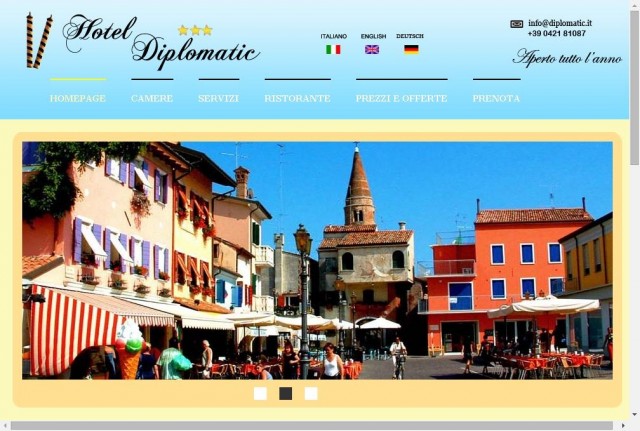This screenshot has height=431, width=640.
Task: Select the dark active slideshow indicator
Action: click(x=285, y=393)
